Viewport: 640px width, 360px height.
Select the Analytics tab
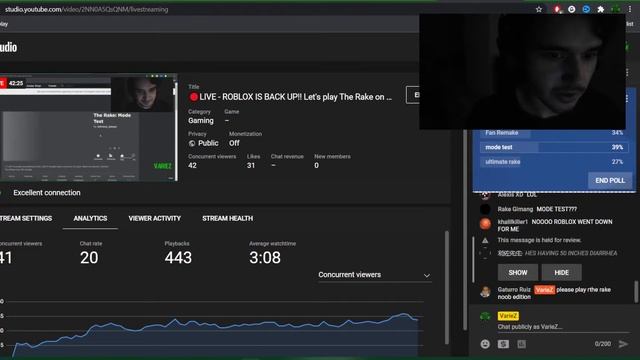click(90, 218)
